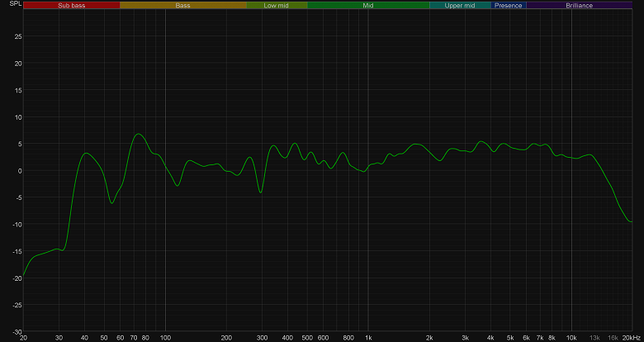
Task: Select the Upper mid band label
Action: point(460,5)
